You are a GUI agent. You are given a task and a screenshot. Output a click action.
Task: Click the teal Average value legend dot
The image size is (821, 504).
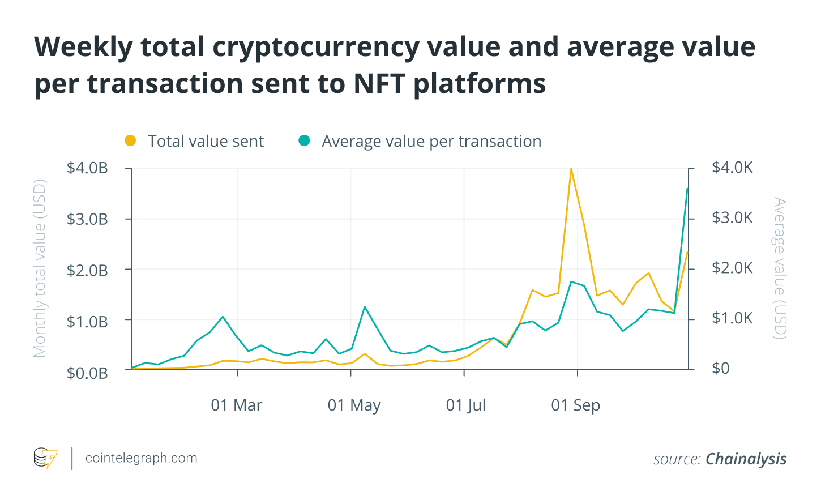(x=305, y=141)
